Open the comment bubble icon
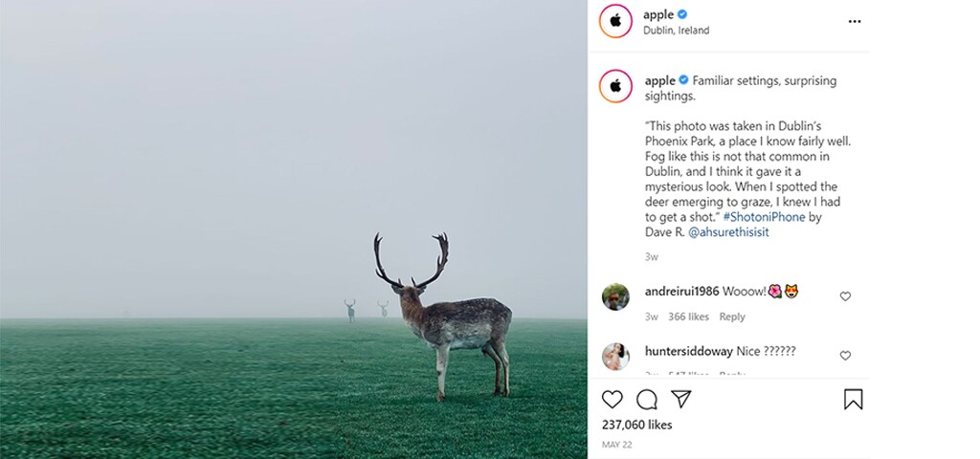Screen dimensions: 980x459 [x=647, y=399]
